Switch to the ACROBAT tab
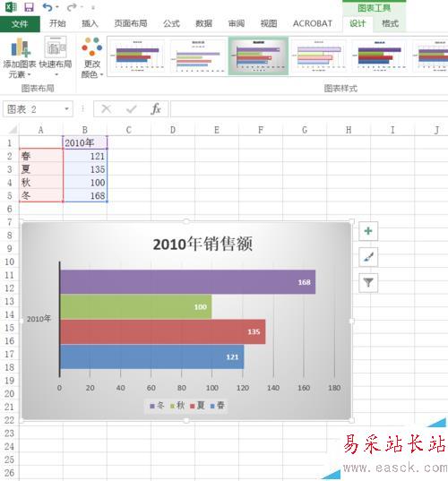448x481 pixels. click(x=313, y=23)
